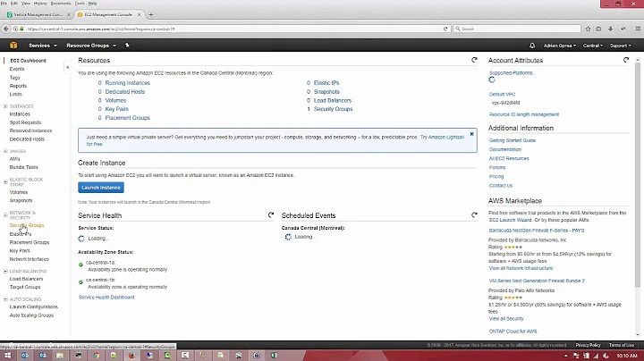Image resolution: width=644 pixels, height=361 pixels.
Task: Open Auto Scaling Groups in sidebar
Action: pos(31,315)
